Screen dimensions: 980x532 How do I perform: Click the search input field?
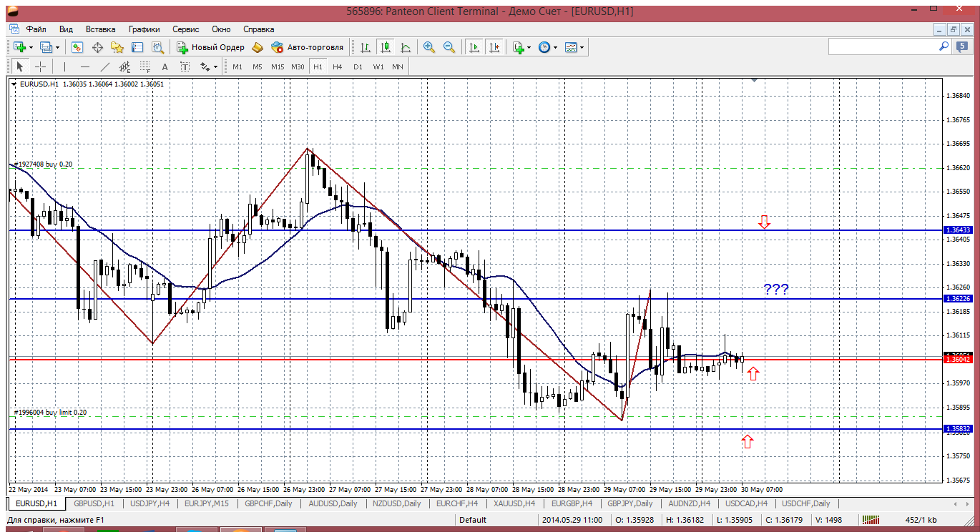point(883,46)
